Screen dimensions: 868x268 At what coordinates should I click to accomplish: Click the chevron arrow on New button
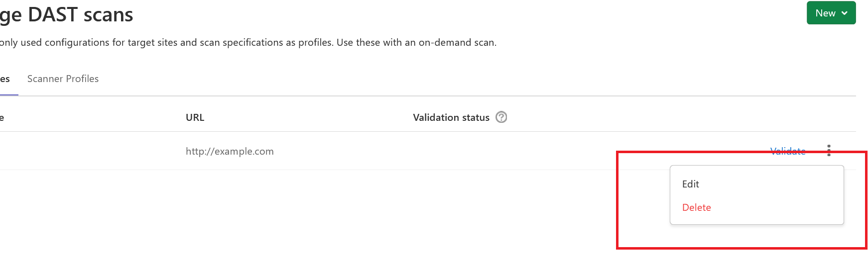845,13
